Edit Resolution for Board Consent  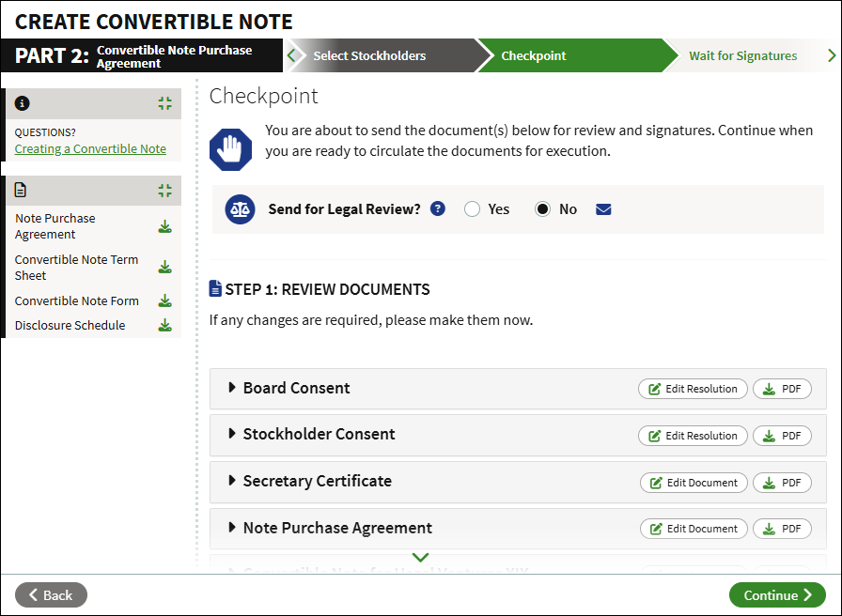tap(693, 389)
